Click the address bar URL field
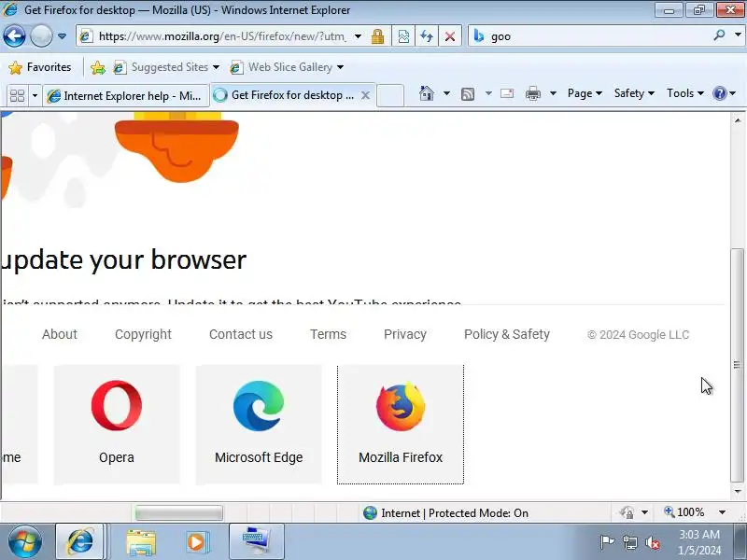 221,36
